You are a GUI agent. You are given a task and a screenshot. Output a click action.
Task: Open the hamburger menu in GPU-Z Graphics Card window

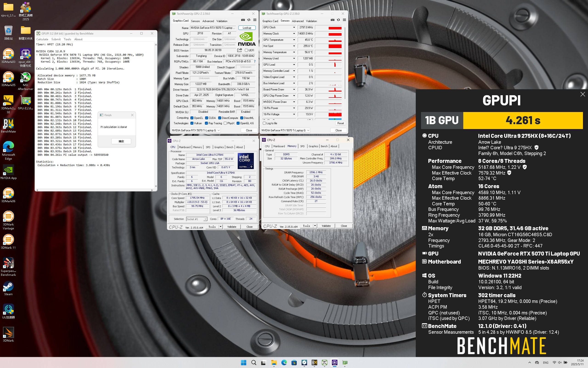tap(255, 20)
